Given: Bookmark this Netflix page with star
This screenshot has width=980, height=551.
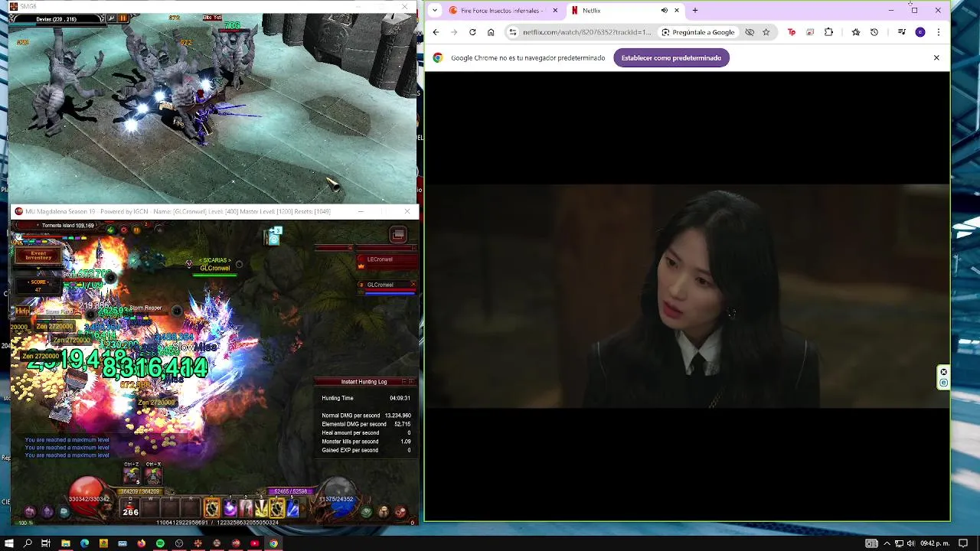Looking at the screenshot, I should 766,32.
